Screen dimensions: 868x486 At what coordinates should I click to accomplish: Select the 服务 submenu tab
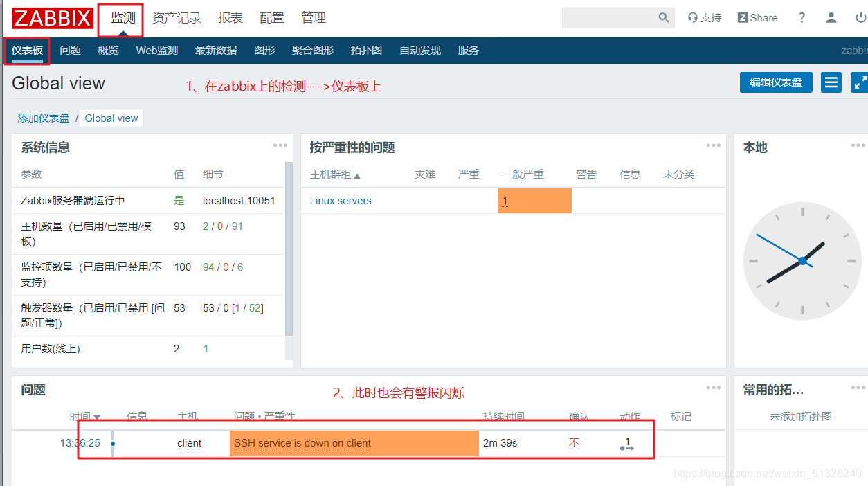point(469,50)
